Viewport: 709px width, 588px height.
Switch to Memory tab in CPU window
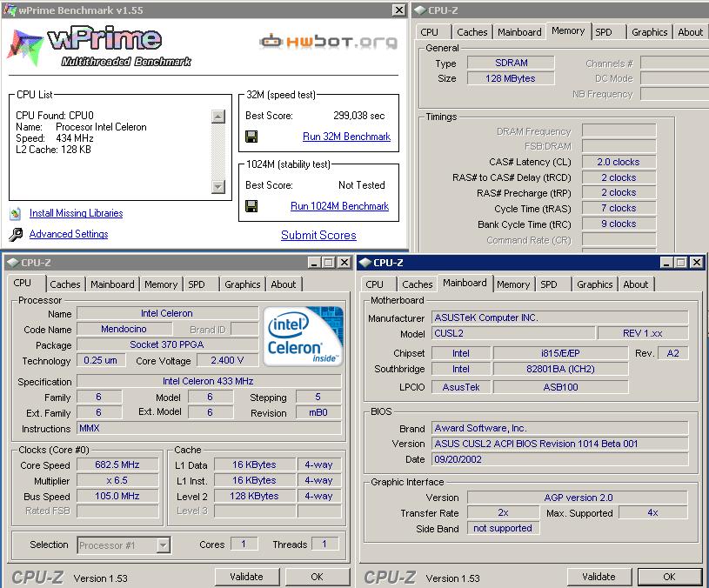coord(161,284)
